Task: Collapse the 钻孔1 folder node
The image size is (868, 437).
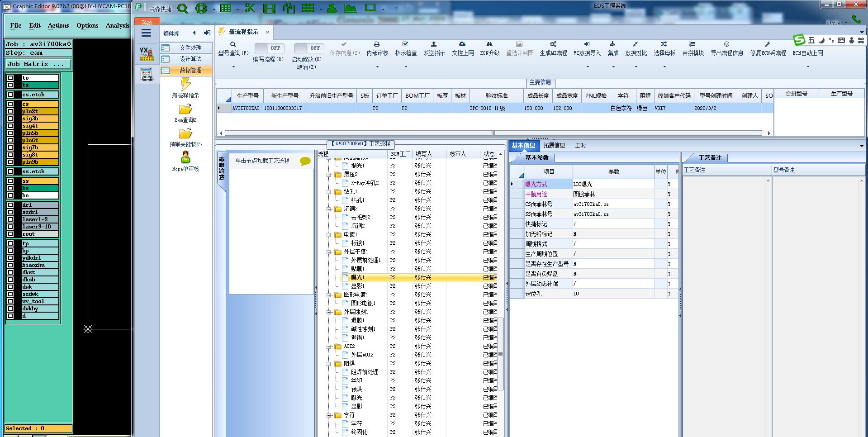Action: point(329,191)
